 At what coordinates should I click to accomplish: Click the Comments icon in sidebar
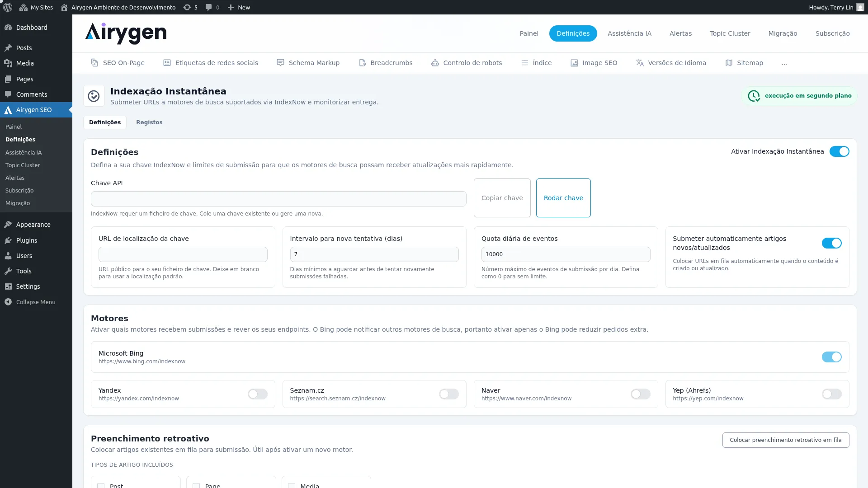(x=8, y=94)
